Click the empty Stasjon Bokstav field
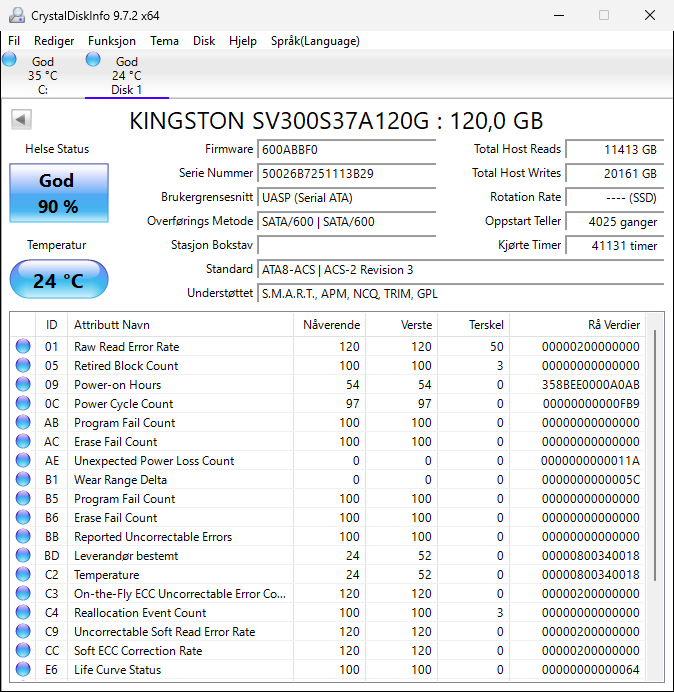674x692 pixels. [x=346, y=245]
